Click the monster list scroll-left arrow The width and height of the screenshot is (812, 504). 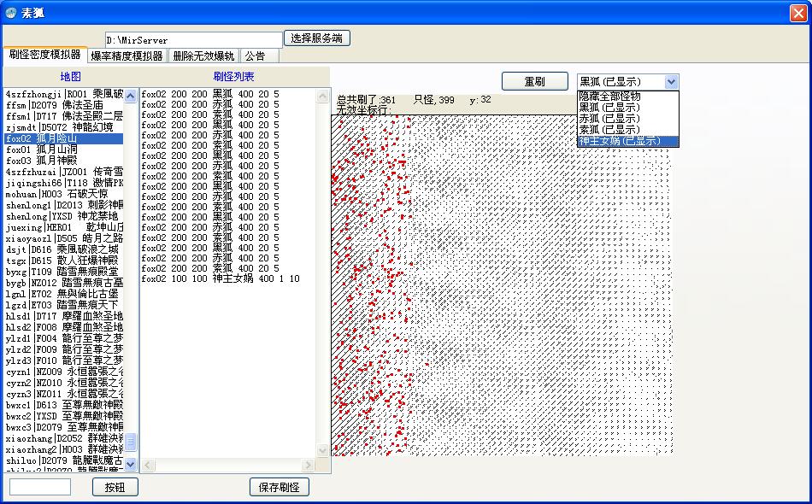[146, 466]
